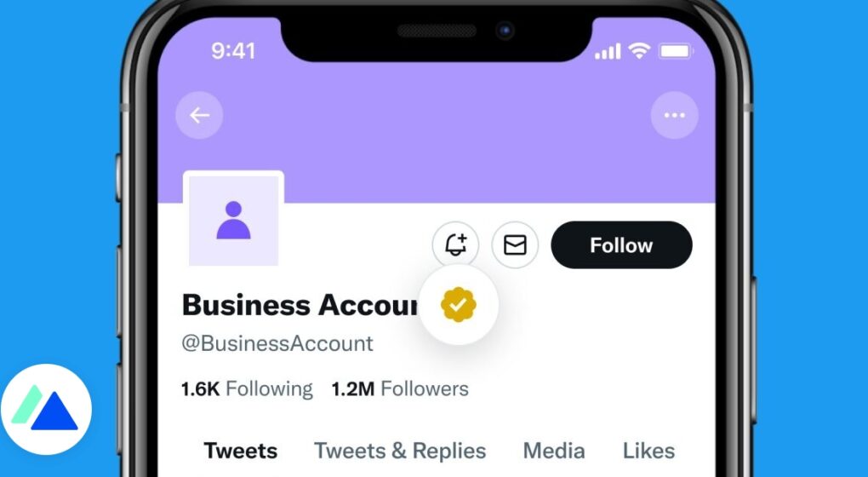Tap the battery indicator icon
This screenshot has height=477, width=868.
point(676,51)
